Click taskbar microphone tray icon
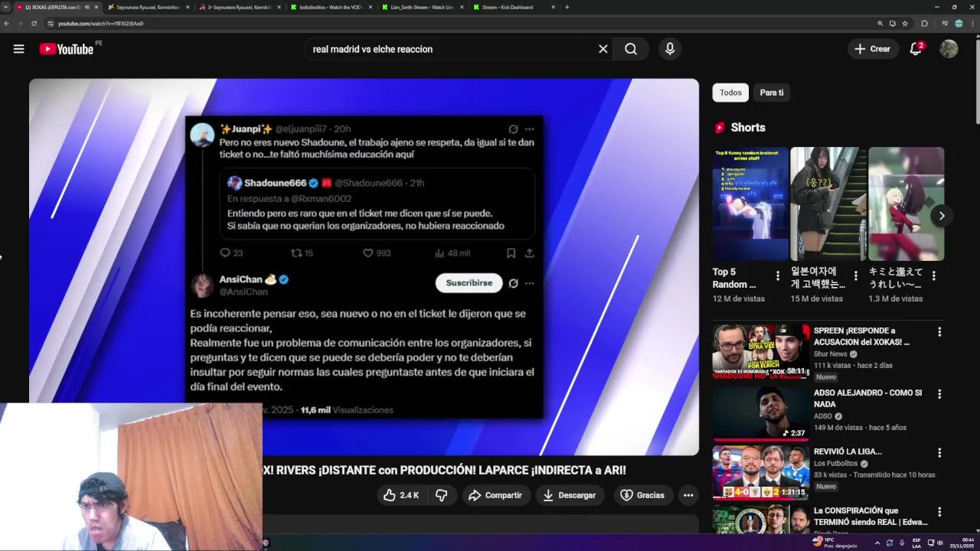Image resolution: width=980 pixels, height=551 pixels. (901, 543)
